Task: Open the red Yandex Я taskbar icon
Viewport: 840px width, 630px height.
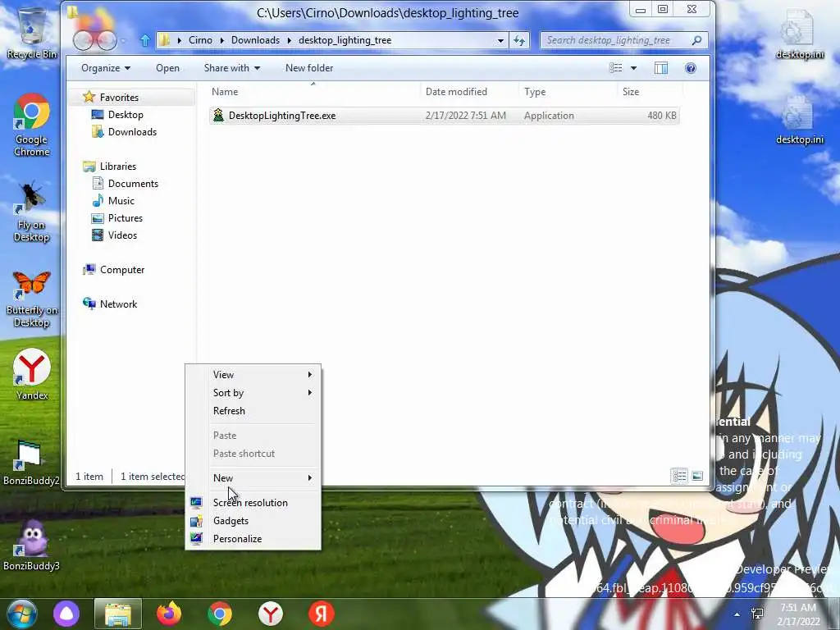Action: 322,614
